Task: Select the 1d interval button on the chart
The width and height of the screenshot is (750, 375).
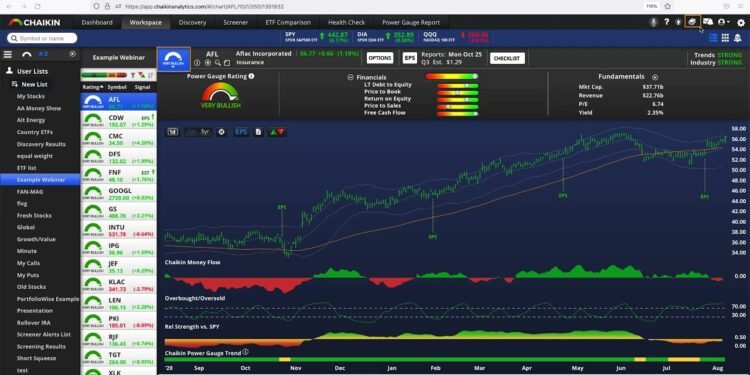Action: [x=173, y=132]
